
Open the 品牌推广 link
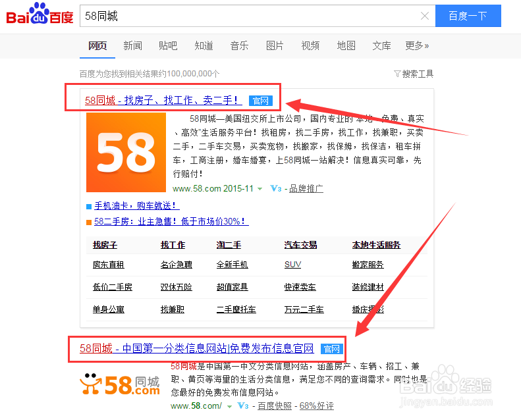click(306, 188)
